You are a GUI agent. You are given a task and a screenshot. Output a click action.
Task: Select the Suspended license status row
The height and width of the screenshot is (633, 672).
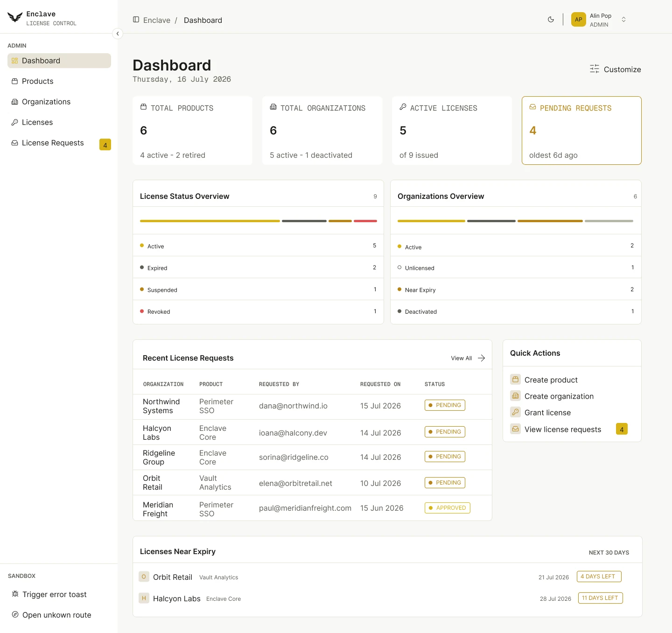258,289
